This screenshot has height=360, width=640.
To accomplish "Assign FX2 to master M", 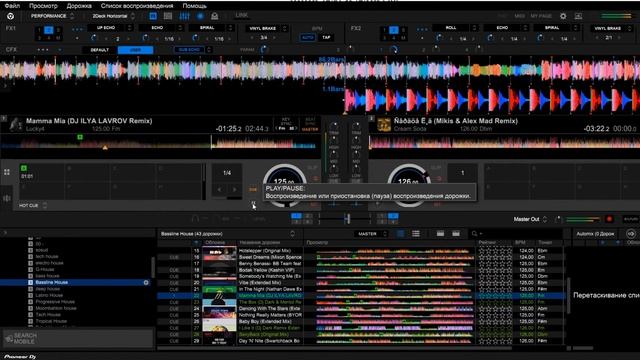I will click(x=403, y=38).
